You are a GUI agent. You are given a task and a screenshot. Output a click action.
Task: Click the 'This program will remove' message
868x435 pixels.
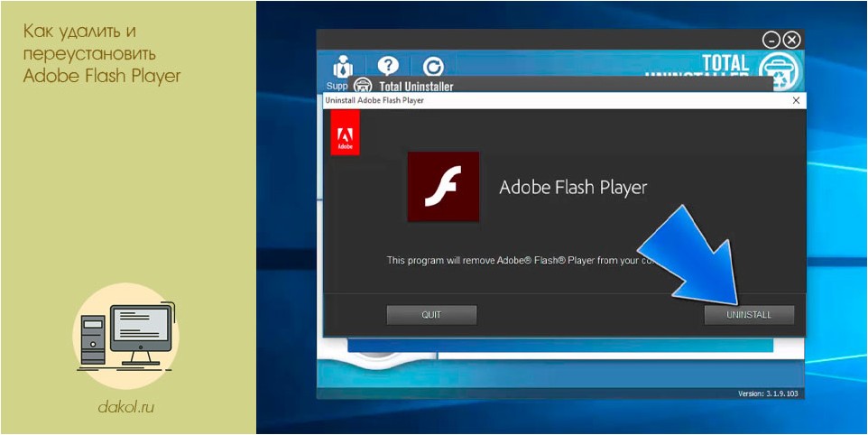(x=521, y=260)
